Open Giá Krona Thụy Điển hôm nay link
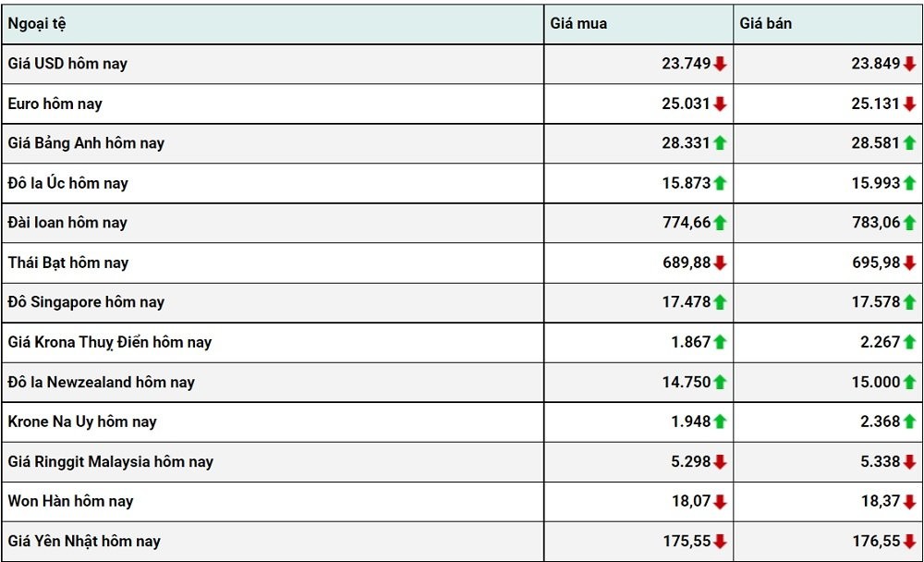This screenshot has width=924, height=562. (x=110, y=342)
